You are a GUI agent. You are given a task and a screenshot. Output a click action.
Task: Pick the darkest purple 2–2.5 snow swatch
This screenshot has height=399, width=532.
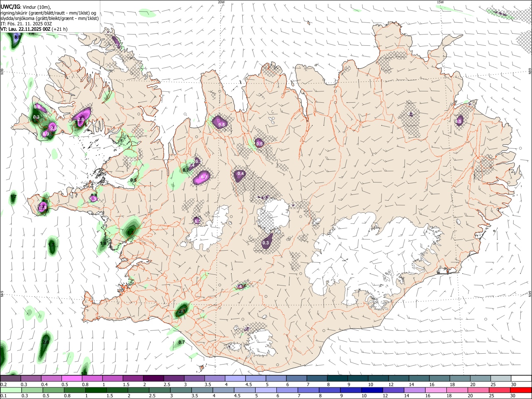coord(153,378)
